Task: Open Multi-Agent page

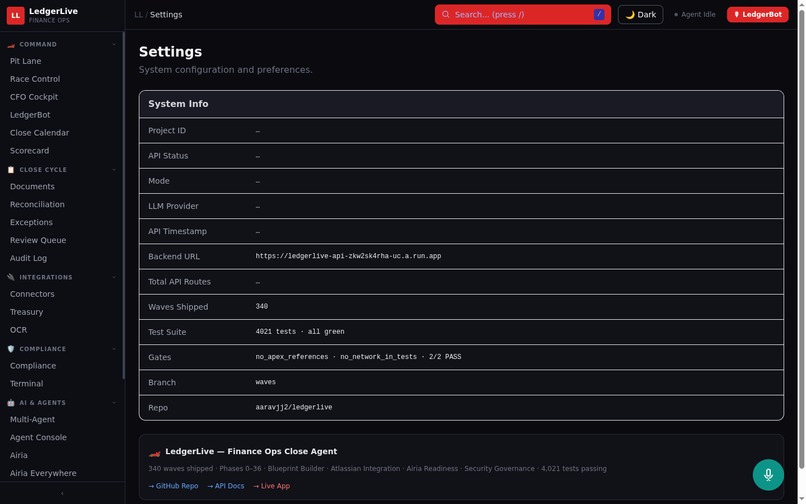Action: [x=32, y=419]
